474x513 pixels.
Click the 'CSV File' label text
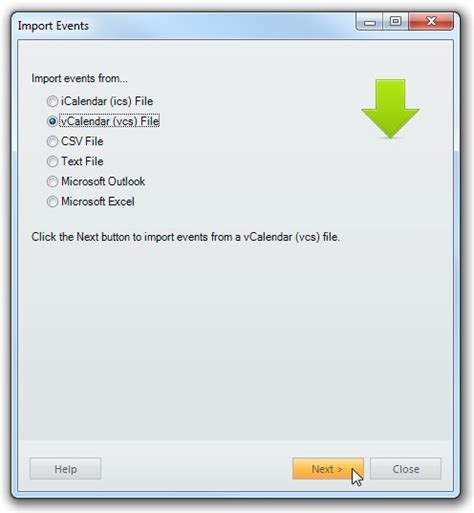coord(82,141)
